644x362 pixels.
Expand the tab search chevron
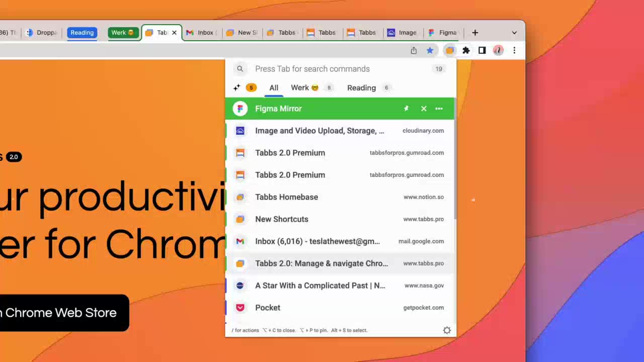click(x=514, y=33)
